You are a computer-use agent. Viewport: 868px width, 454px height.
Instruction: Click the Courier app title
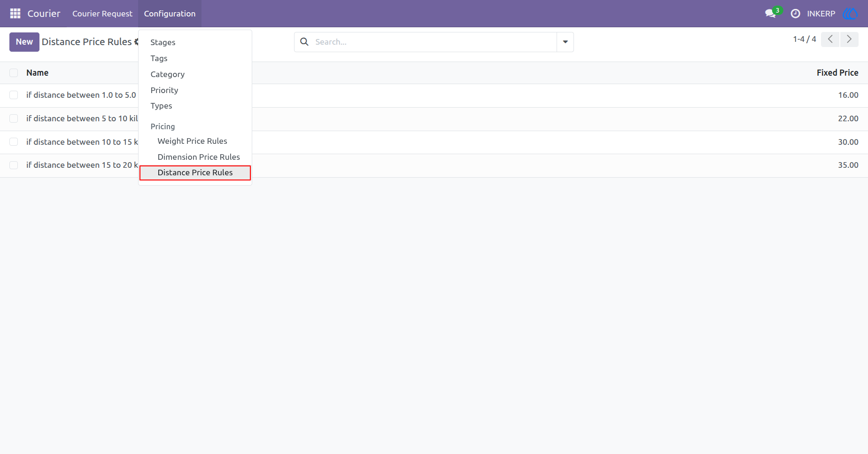(x=44, y=14)
